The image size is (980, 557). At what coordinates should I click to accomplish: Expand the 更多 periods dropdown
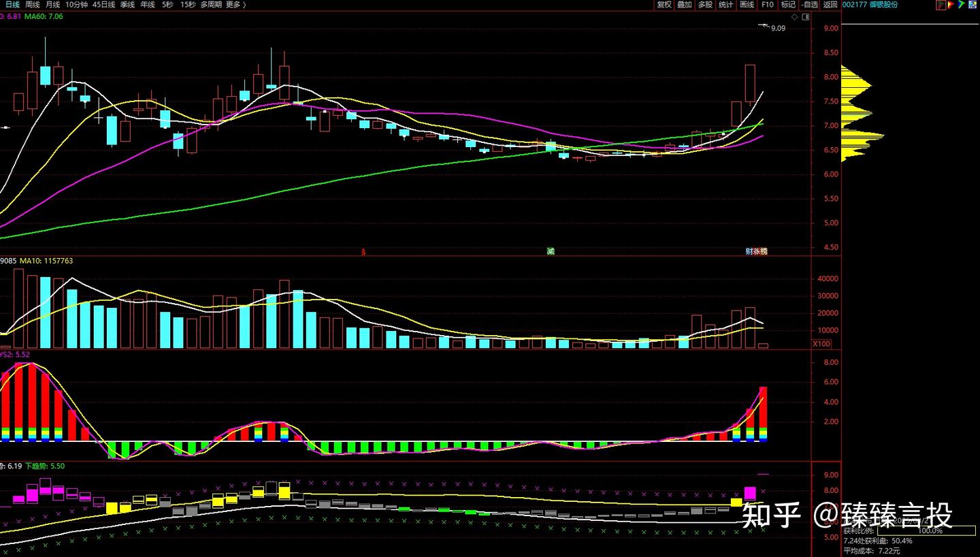pos(235,5)
